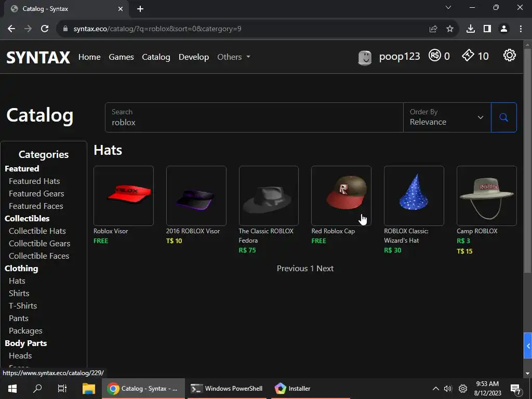The image size is (532, 399).
Task: Open the Roblox Visor item thumbnail
Action: pos(124,196)
